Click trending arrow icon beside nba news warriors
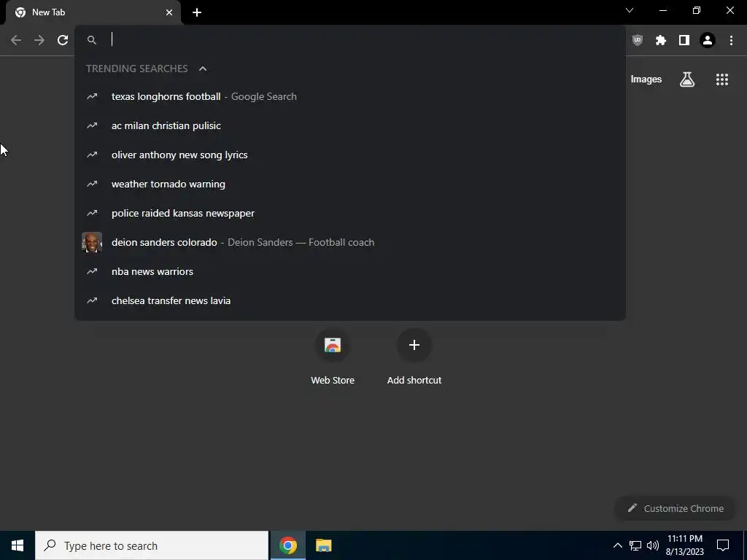Viewport: 747px width, 560px height. click(x=92, y=271)
